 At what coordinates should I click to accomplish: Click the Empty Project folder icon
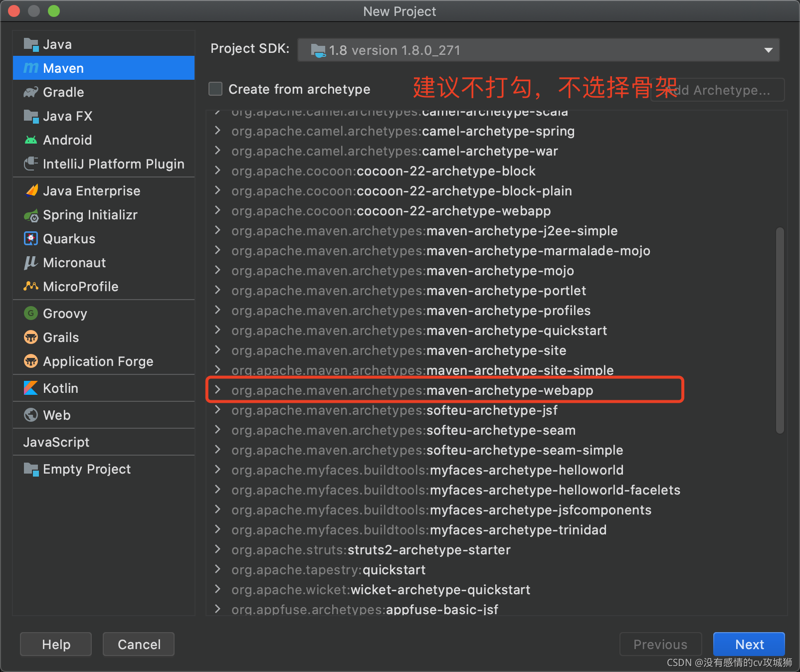point(31,469)
